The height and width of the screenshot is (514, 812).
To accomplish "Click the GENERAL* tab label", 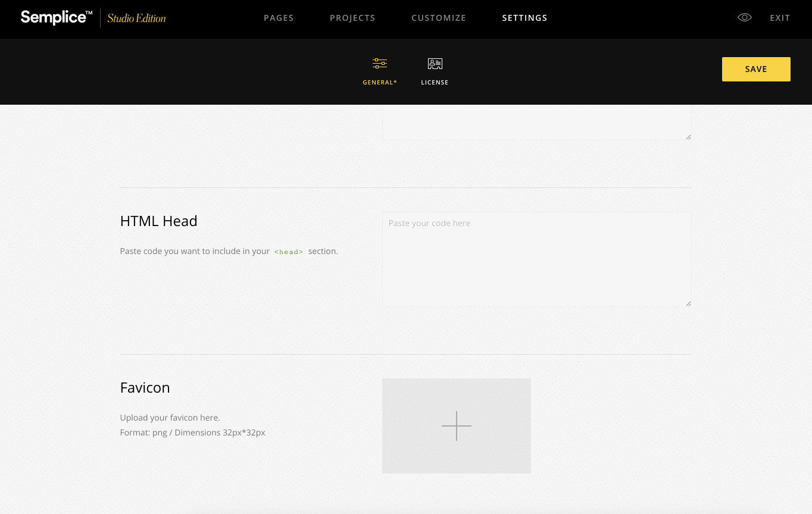I will pos(379,83).
